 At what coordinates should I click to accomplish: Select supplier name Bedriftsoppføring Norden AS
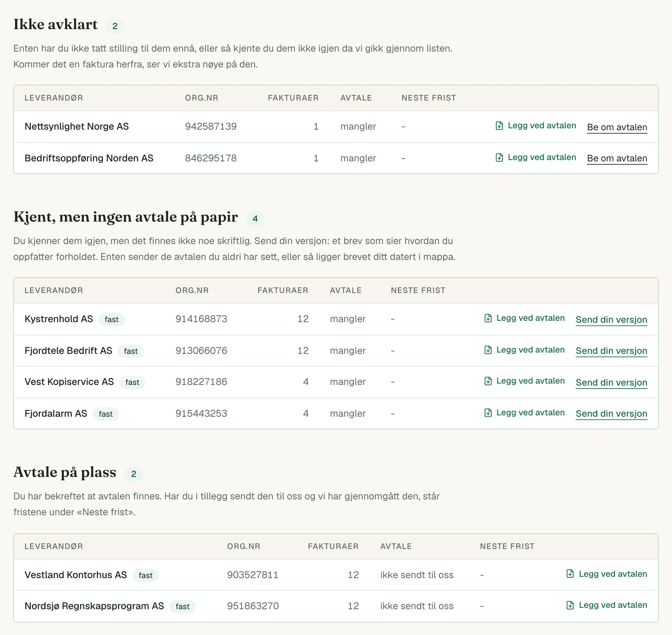[x=89, y=158]
